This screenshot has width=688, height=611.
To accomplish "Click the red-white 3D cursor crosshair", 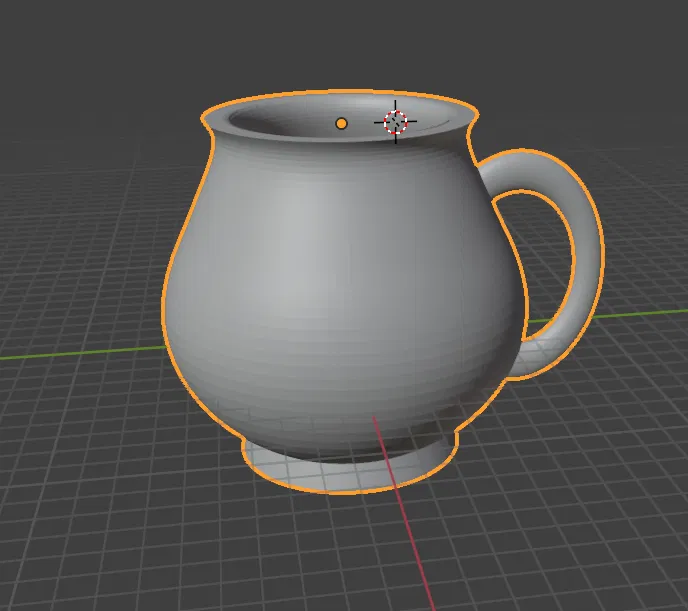I will pyautogui.click(x=395, y=122).
